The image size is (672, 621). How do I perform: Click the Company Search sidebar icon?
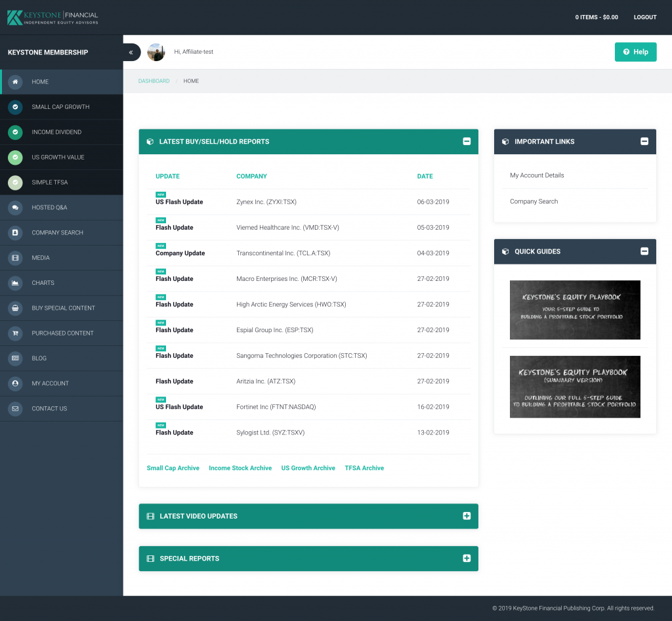[15, 233]
